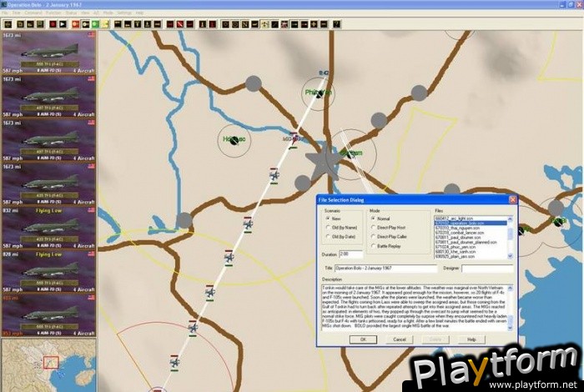Click the minus zoom-out icon at toolbar end
Viewport: 584px width, 392px height.
click(324, 24)
